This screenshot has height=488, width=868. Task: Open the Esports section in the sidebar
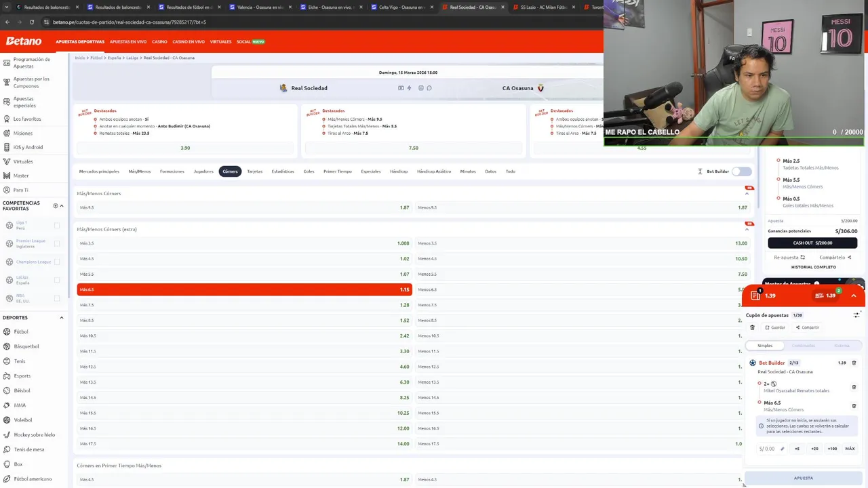coord(22,375)
